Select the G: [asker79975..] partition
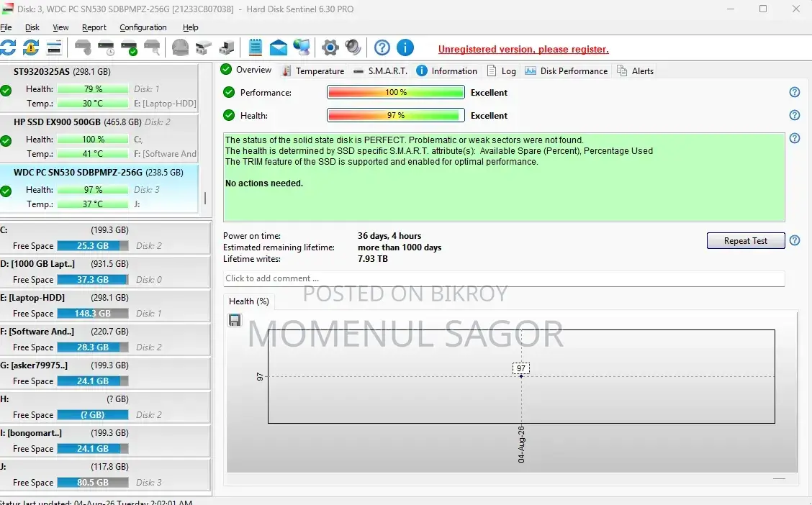Viewport: 812px width, 505px height. [105, 373]
